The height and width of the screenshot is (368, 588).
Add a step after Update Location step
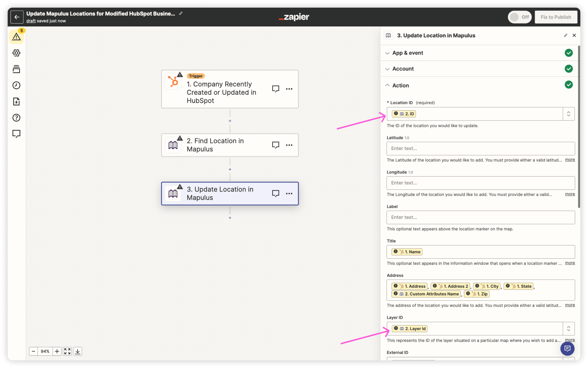click(x=230, y=218)
